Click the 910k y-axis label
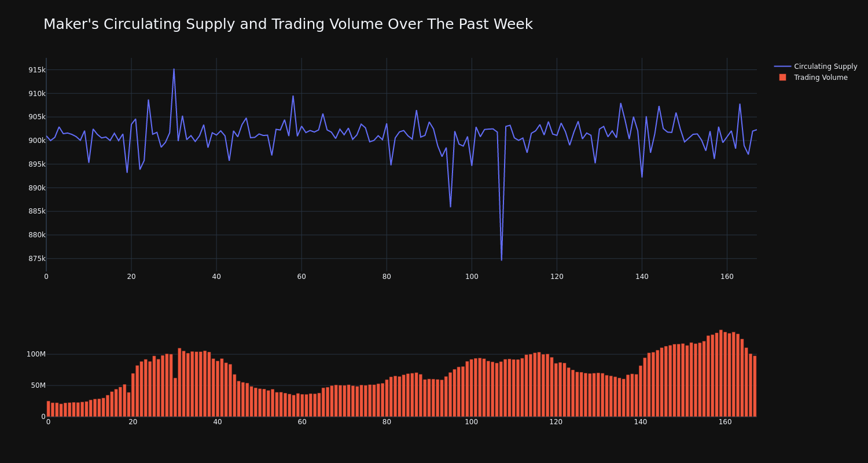The image size is (868, 463). pyautogui.click(x=37, y=94)
